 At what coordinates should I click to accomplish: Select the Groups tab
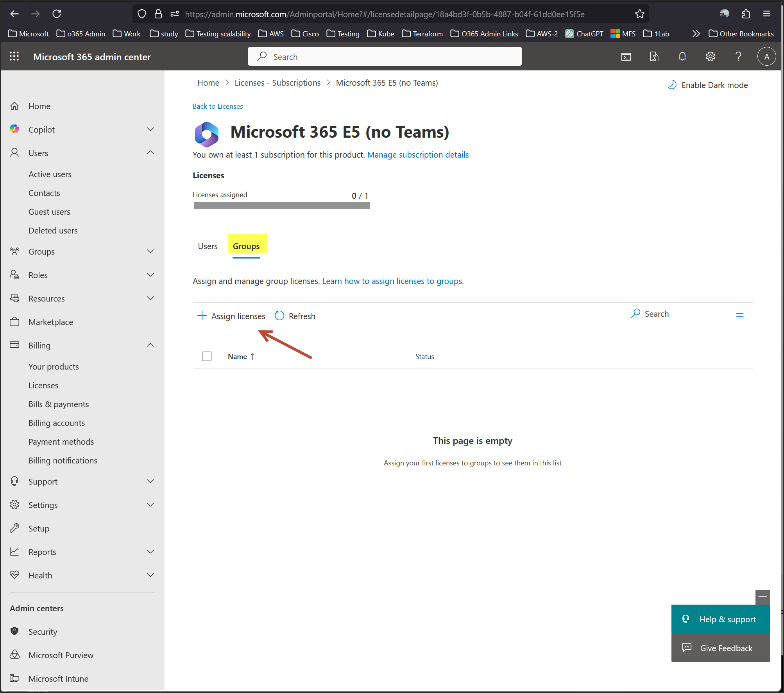click(246, 246)
